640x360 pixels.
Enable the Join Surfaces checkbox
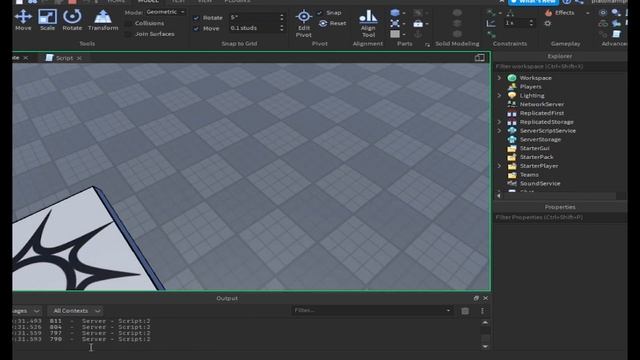point(128,34)
